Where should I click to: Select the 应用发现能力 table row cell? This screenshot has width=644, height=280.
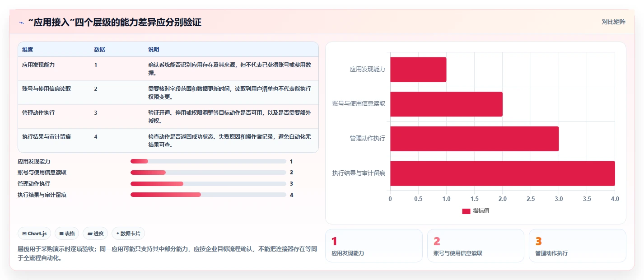(38, 65)
